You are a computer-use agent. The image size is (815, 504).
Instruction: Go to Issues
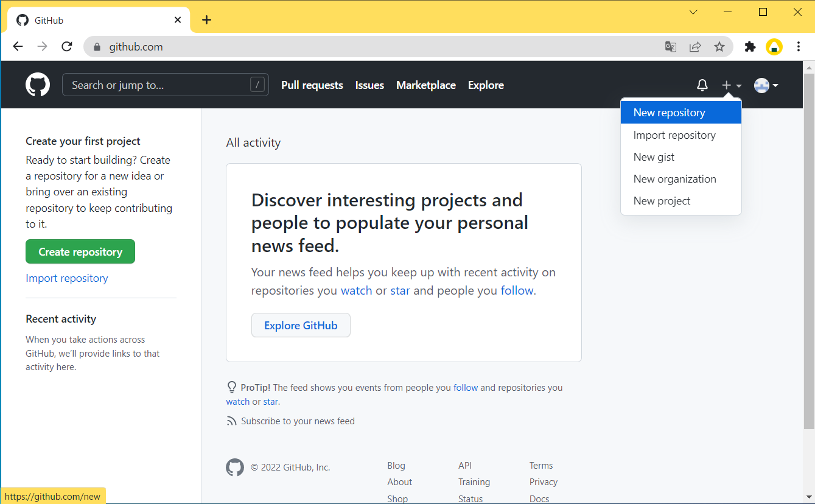coord(369,85)
